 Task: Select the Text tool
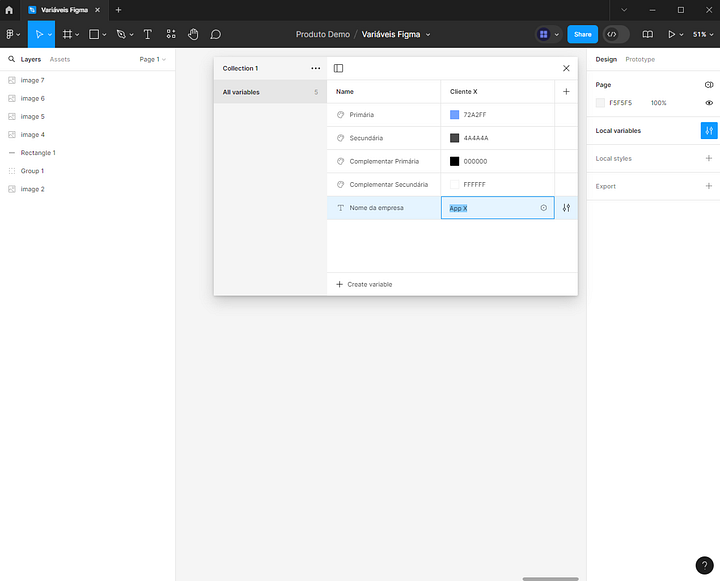tap(147, 34)
